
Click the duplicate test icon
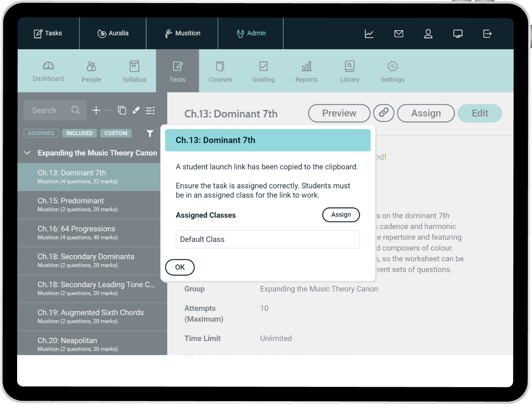(122, 110)
